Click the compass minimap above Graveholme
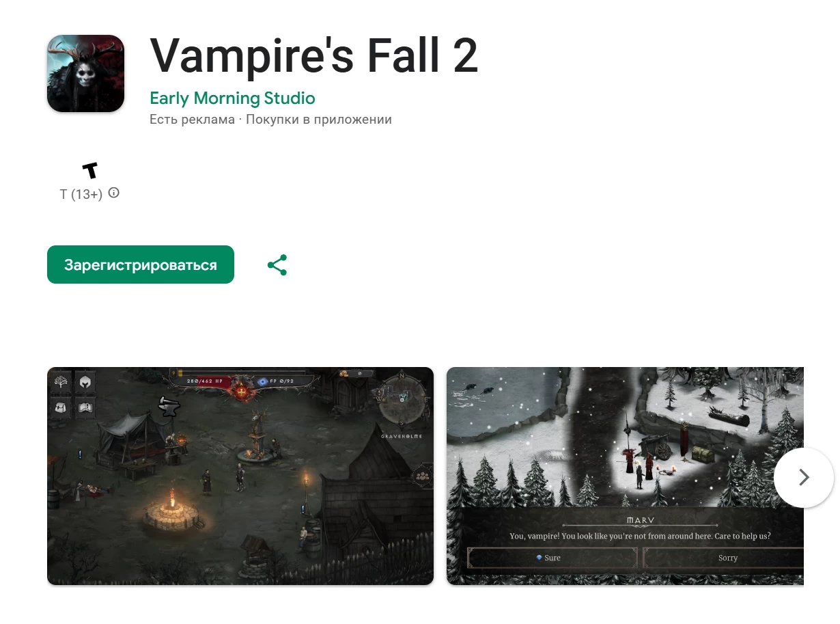The height and width of the screenshot is (624, 840). [402, 397]
